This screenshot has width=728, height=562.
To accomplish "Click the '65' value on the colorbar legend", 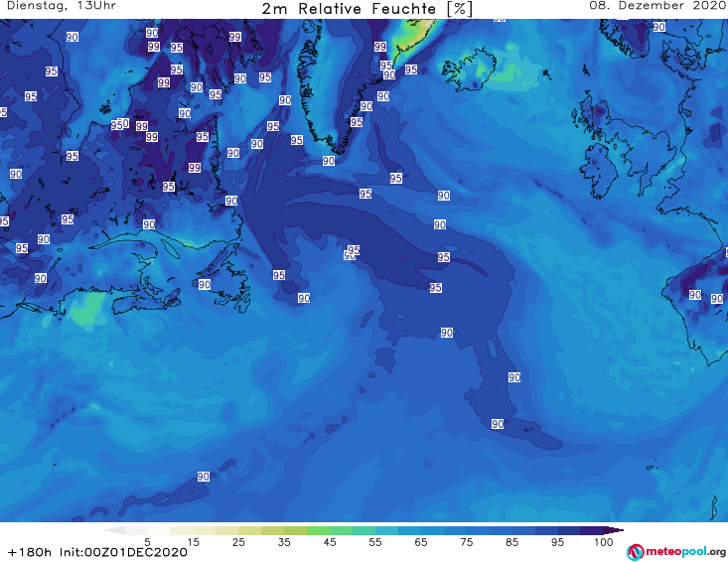I will pyautogui.click(x=421, y=542).
